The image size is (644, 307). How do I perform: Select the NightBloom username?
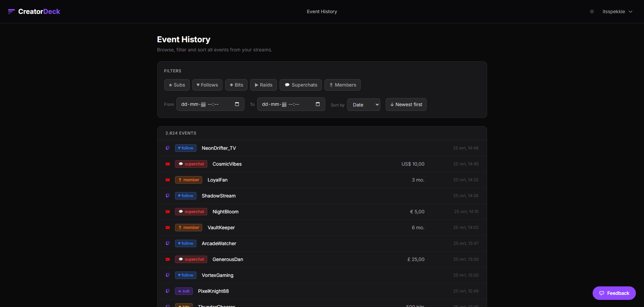(225, 212)
